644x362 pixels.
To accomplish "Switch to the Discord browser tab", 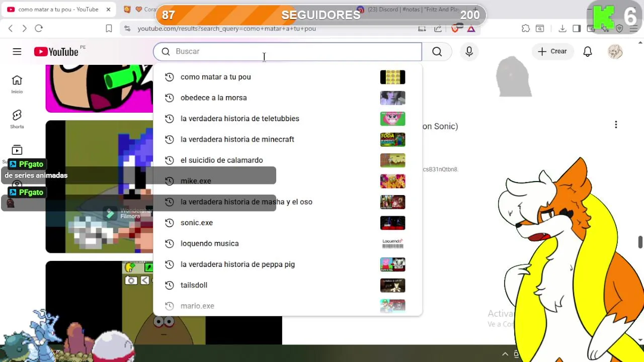I will (x=413, y=10).
